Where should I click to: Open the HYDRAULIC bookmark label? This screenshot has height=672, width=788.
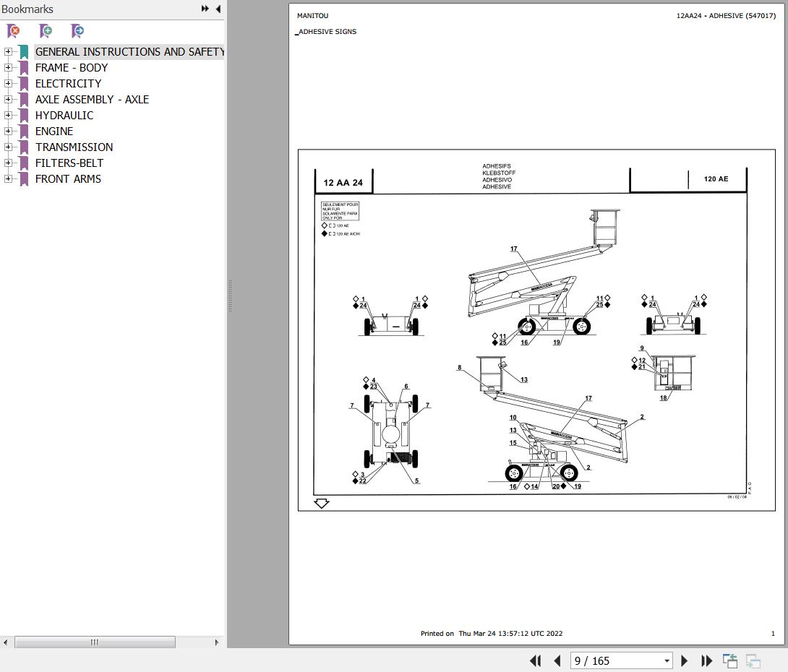point(64,116)
